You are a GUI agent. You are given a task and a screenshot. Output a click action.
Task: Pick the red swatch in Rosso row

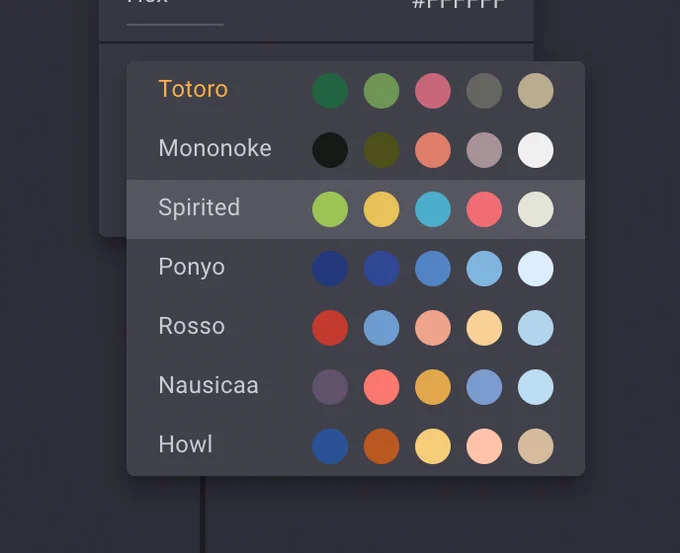330,328
